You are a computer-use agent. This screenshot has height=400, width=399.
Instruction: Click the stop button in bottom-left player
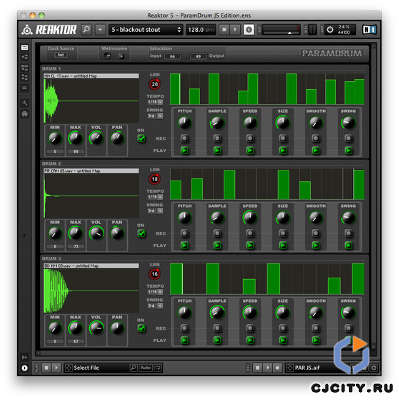47,368
